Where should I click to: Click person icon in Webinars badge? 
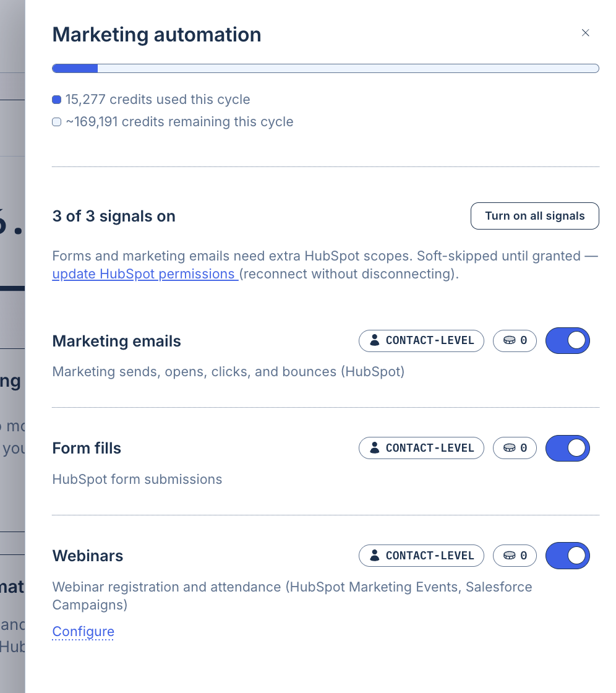(x=374, y=555)
